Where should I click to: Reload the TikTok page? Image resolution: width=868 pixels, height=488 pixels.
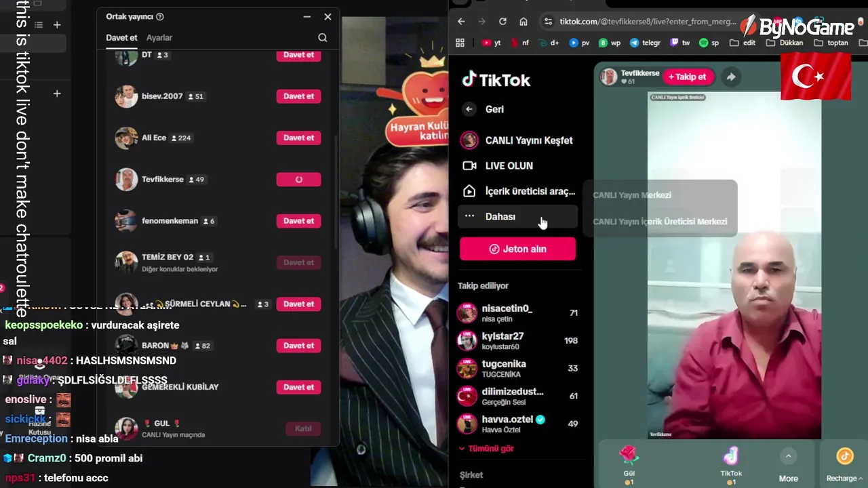pyautogui.click(x=502, y=22)
